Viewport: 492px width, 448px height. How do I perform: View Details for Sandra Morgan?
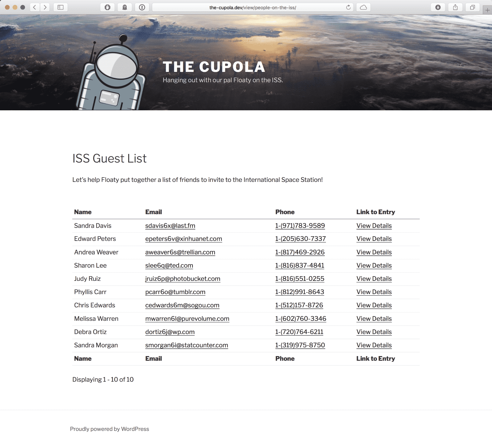(x=374, y=345)
